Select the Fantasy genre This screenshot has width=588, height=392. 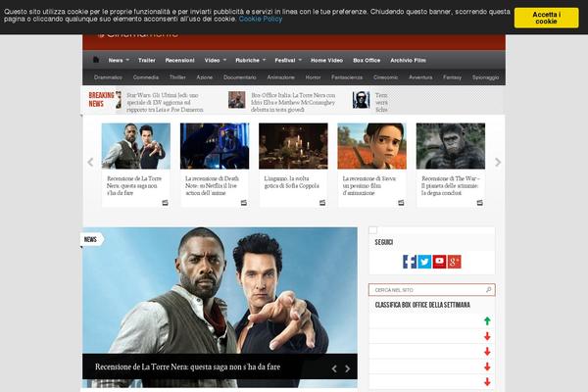[x=452, y=77]
